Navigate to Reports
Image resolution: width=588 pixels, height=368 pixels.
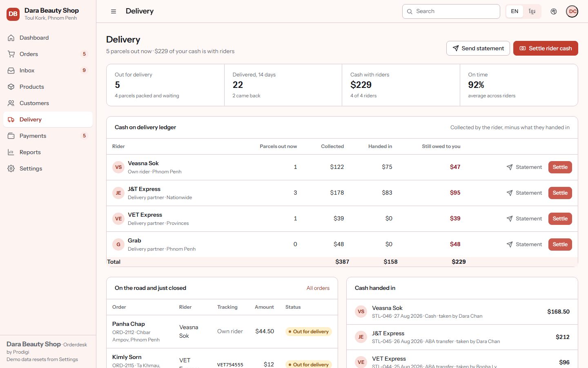(48, 152)
